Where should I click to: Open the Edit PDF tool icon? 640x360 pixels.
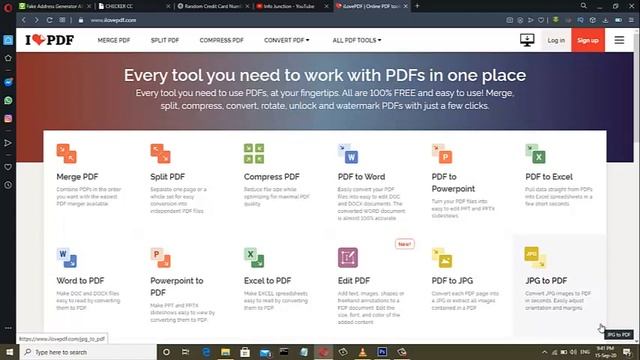(348, 258)
